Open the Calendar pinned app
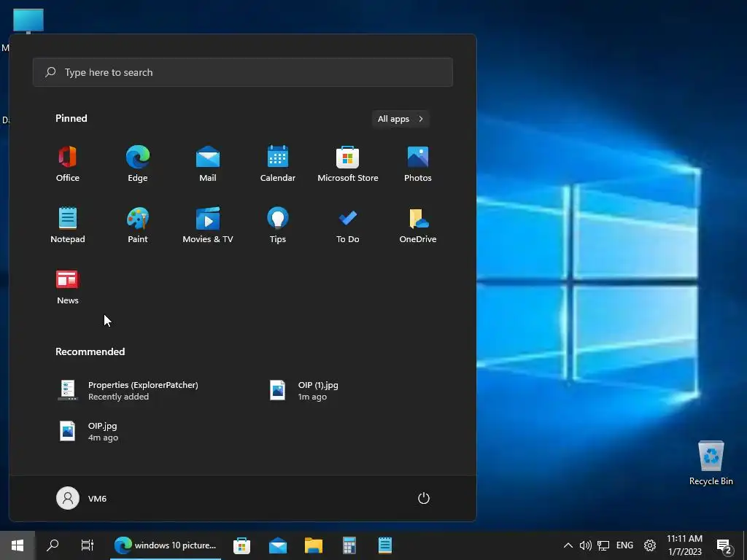Image resolution: width=747 pixels, height=560 pixels. pos(278,164)
